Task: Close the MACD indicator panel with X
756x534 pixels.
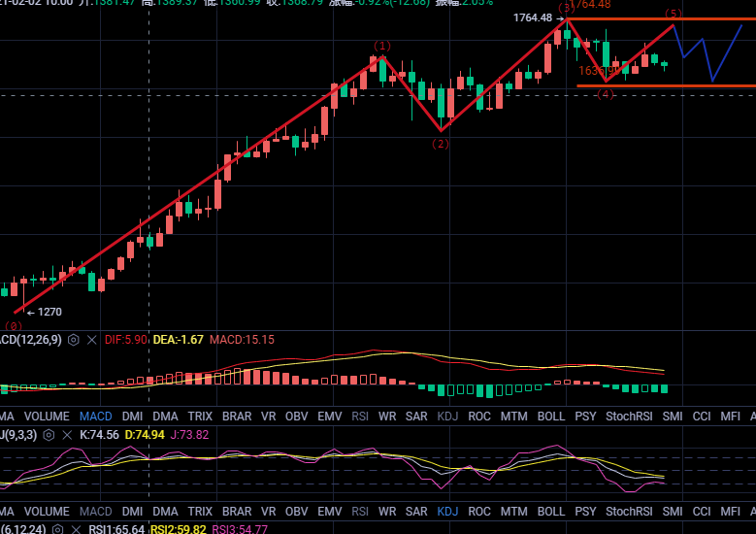Action: point(91,340)
